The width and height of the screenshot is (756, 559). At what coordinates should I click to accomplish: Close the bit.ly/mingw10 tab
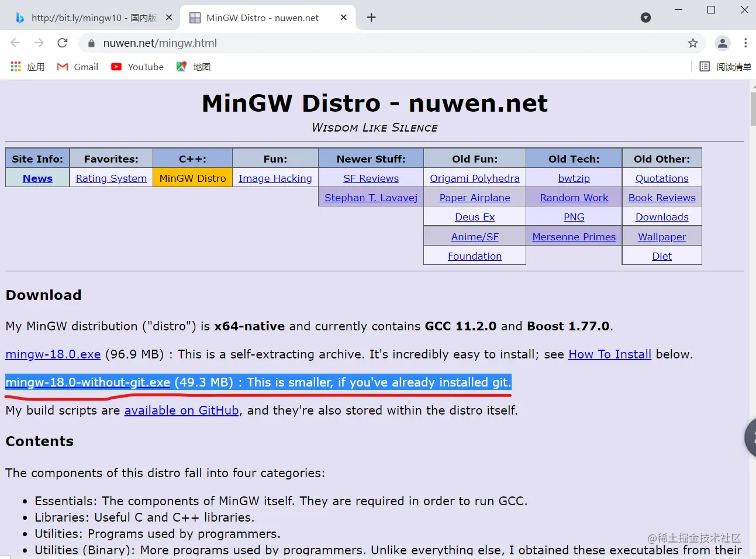(169, 18)
